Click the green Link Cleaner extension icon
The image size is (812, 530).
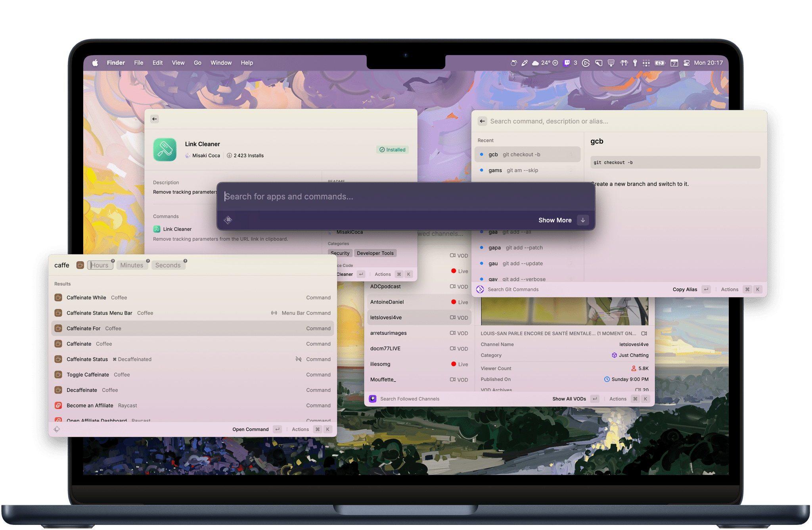pyautogui.click(x=165, y=150)
